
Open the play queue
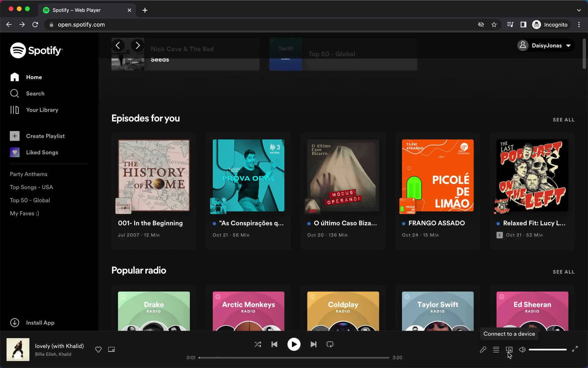click(x=496, y=350)
